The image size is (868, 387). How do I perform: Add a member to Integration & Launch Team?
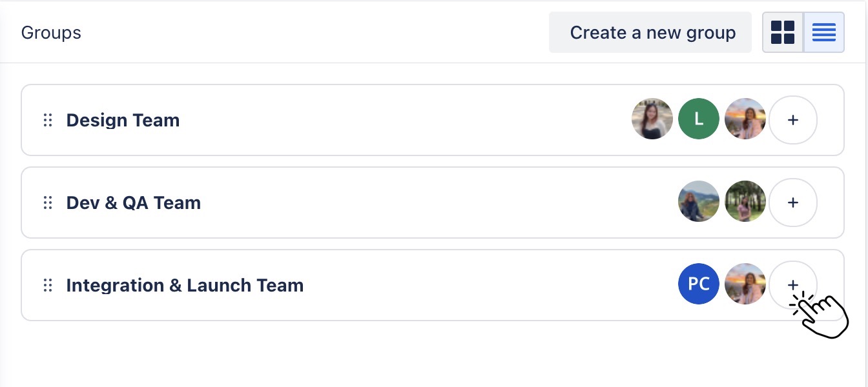pyautogui.click(x=793, y=284)
